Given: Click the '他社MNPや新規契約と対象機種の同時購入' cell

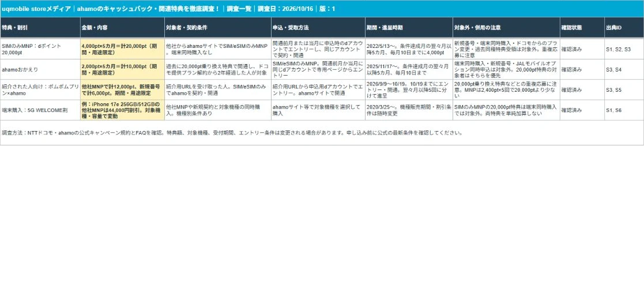Looking at the screenshot, I should (218, 110).
